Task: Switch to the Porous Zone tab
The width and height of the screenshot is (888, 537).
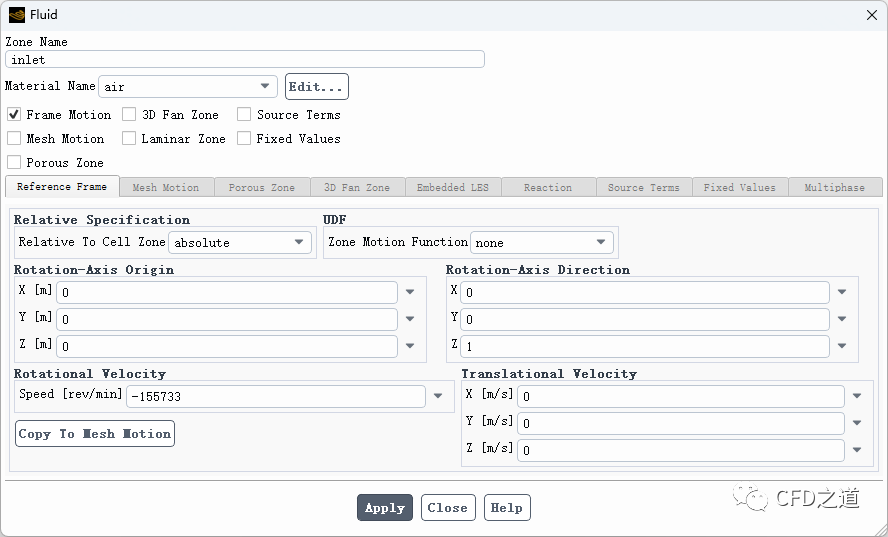Action: click(x=262, y=187)
